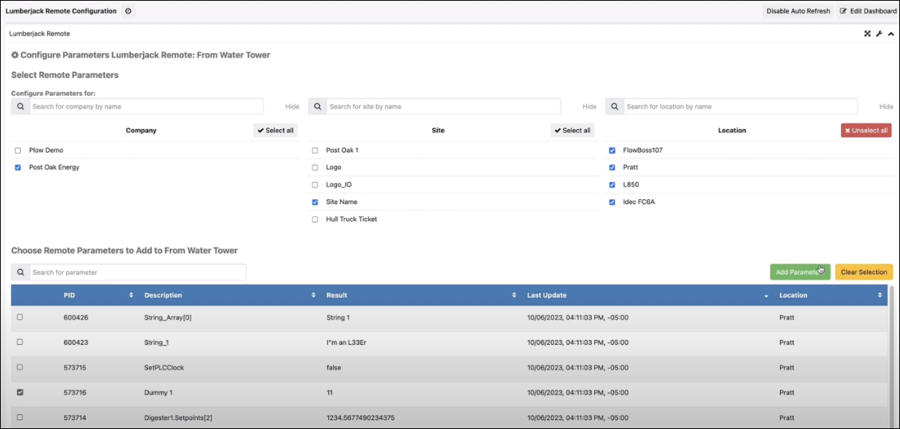The image size is (900, 429).
Task: Sort table by PID column arrows
Action: point(131,295)
